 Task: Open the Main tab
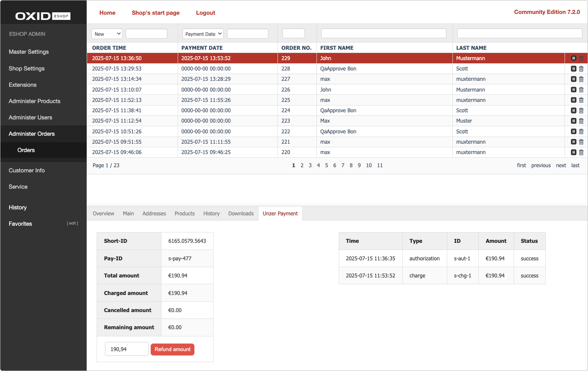pos(128,213)
